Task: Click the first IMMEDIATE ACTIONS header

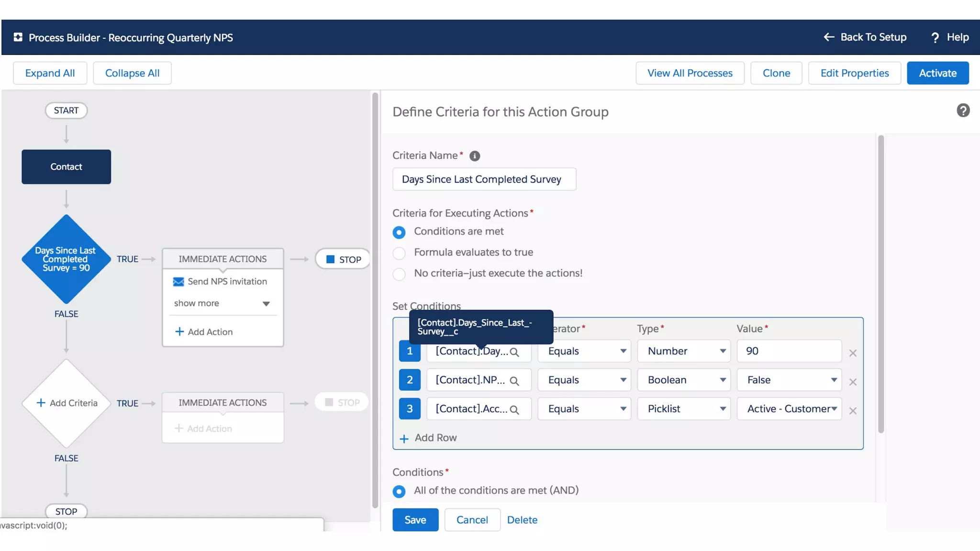Action: click(x=223, y=259)
